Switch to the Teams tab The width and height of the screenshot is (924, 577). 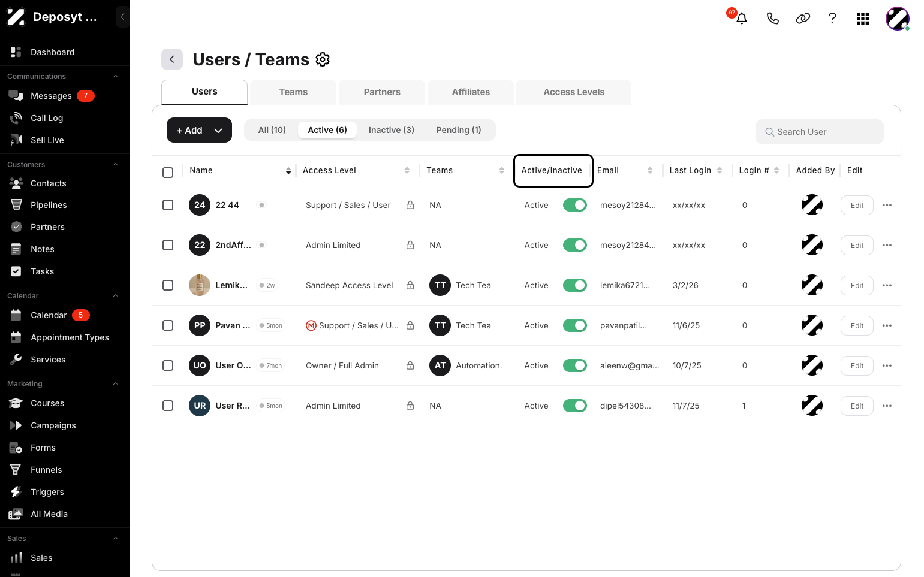click(x=293, y=92)
